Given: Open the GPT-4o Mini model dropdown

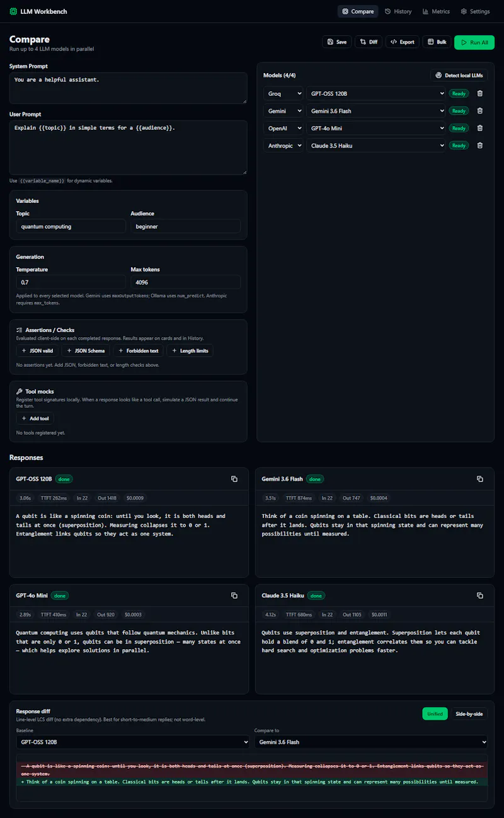Looking at the screenshot, I should [x=376, y=128].
